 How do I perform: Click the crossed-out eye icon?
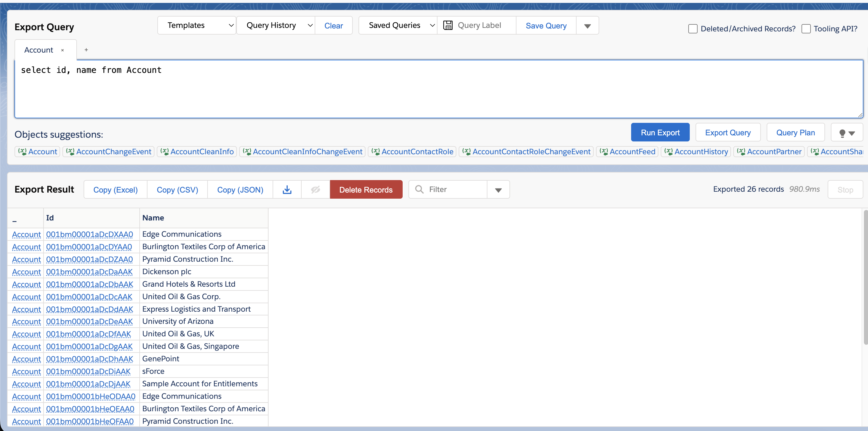315,189
